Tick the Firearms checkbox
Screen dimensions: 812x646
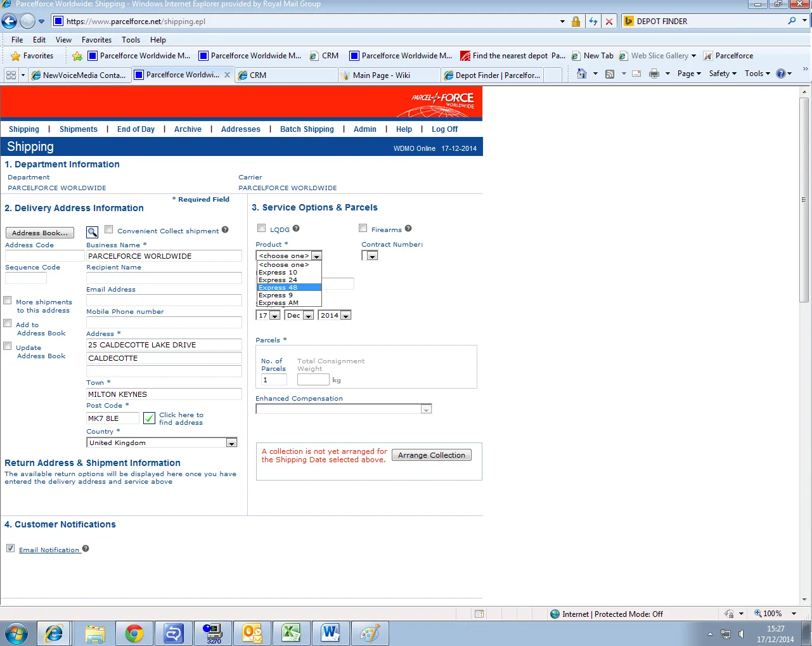363,228
